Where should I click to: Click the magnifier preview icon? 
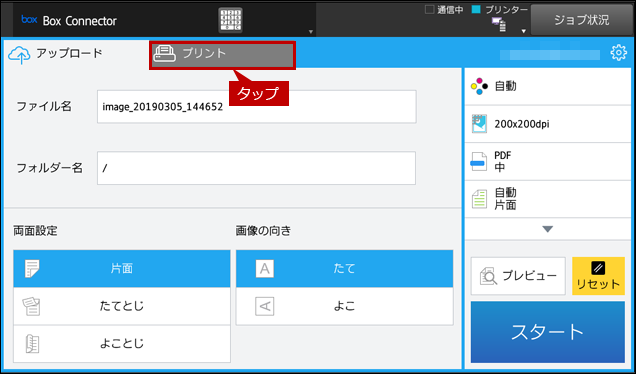click(488, 276)
